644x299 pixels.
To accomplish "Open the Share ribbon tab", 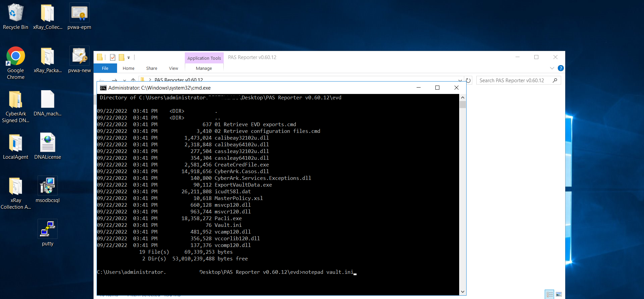I will (152, 68).
